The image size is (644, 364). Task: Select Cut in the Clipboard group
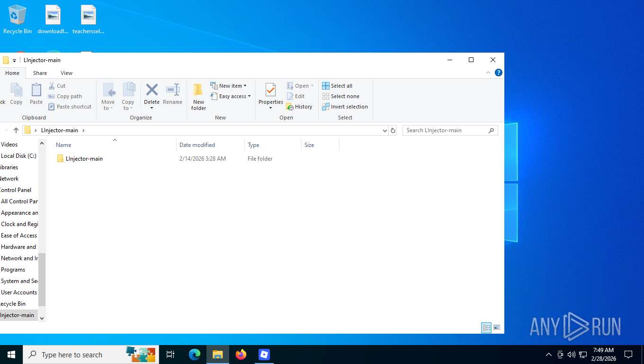point(57,86)
